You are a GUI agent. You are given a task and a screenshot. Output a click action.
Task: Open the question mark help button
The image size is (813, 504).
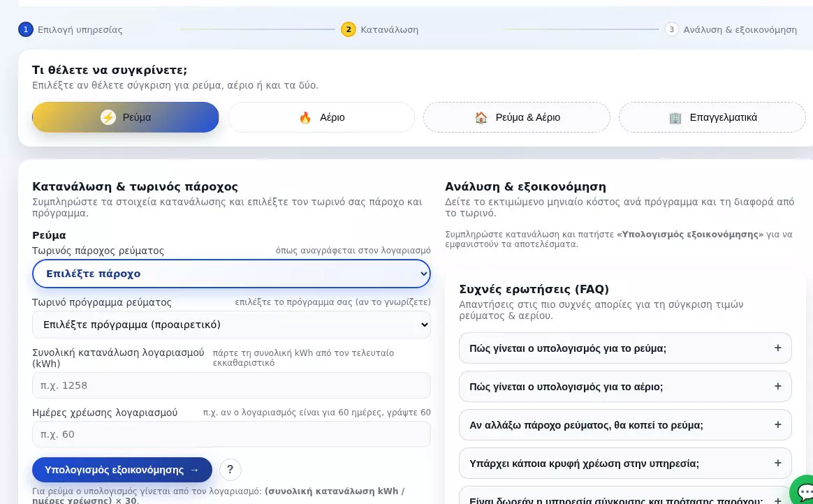230,470
